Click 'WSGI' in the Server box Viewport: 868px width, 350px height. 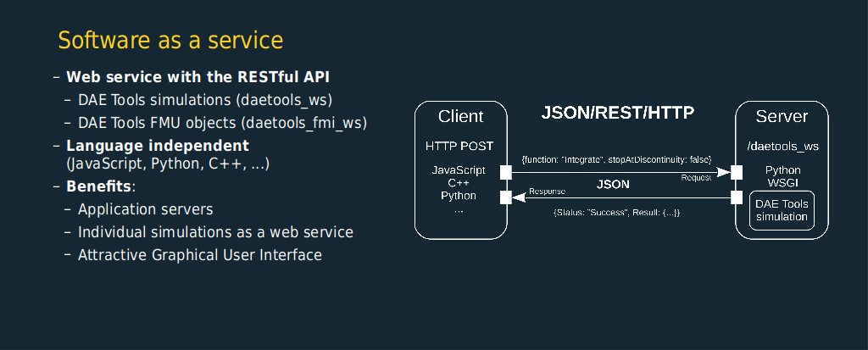[x=782, y=183]
